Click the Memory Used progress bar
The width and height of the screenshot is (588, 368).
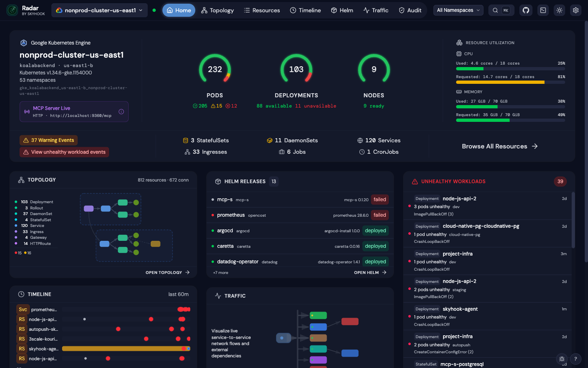510,107
